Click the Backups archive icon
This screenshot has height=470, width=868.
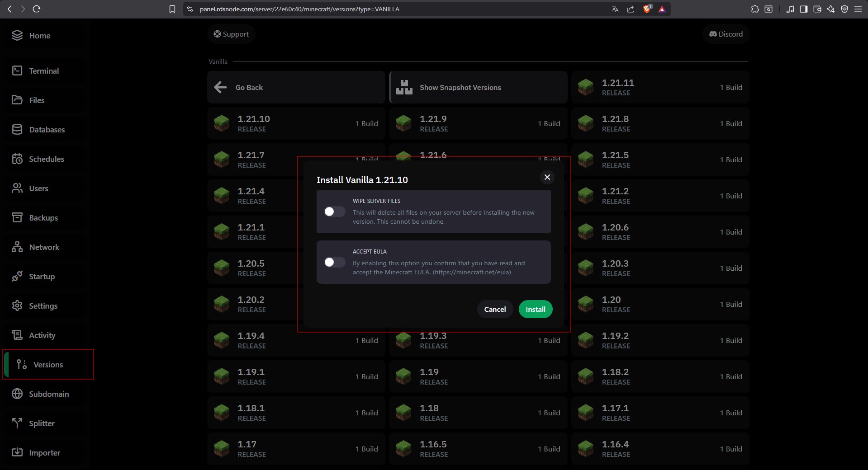click(17, 218)
